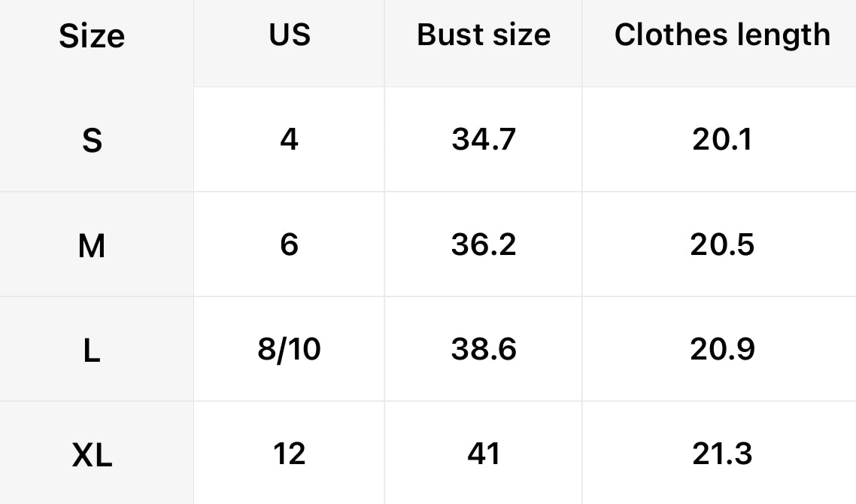
Task: Select clothes length value 21.3
Action: [722, 454]
